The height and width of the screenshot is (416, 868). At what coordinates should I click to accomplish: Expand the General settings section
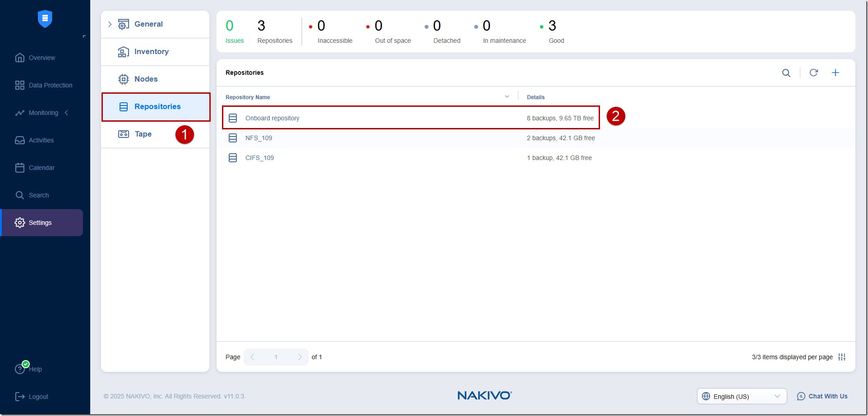pos(110,24)
